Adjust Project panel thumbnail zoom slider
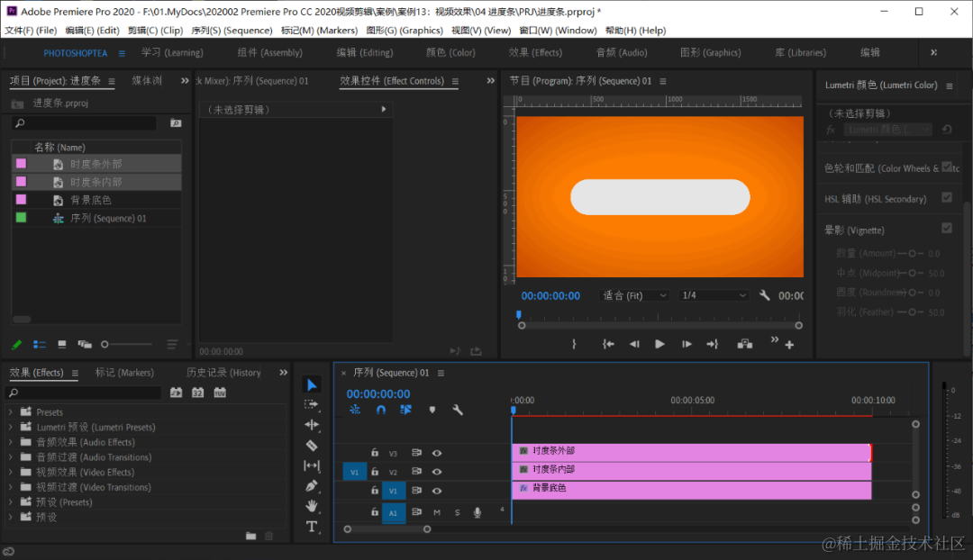This screenshot has height=560, width=973. [x=127, y=344]
